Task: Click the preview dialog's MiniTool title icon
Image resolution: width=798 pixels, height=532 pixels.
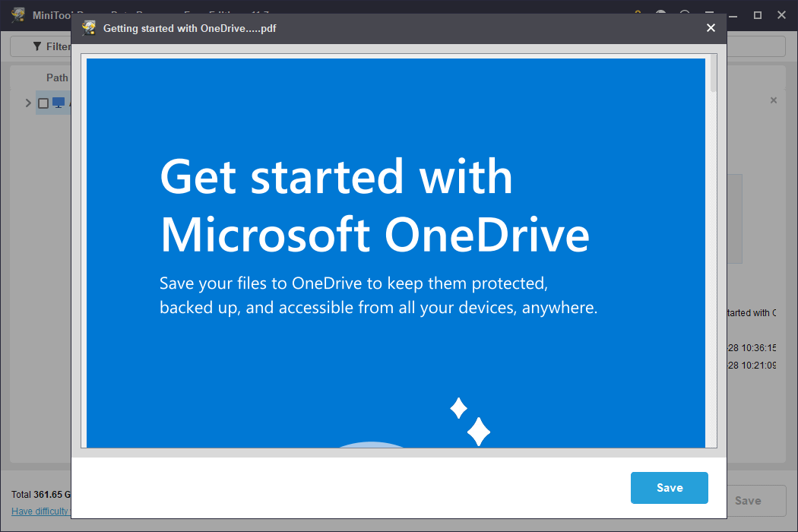Action: click(x=89, y=28)
